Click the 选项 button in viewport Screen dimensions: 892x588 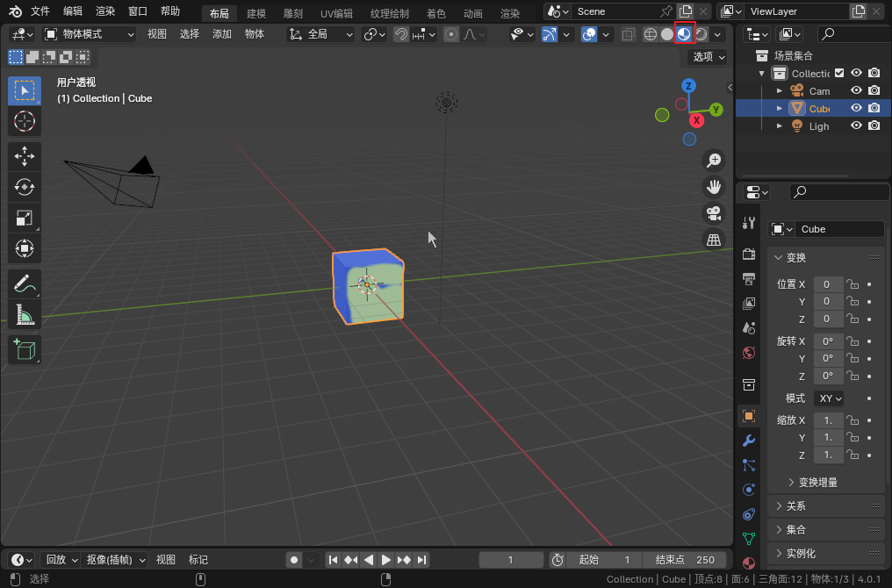click(709, 57)
